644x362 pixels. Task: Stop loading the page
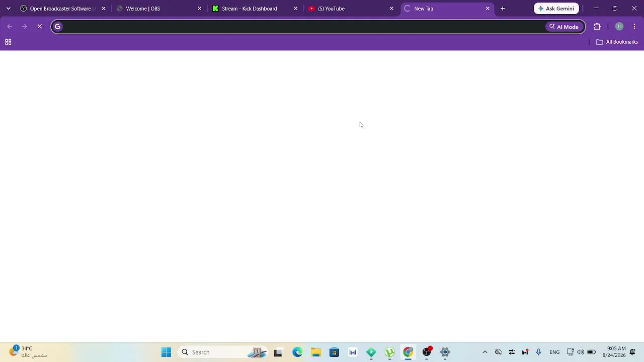click(x=40, y=27)
